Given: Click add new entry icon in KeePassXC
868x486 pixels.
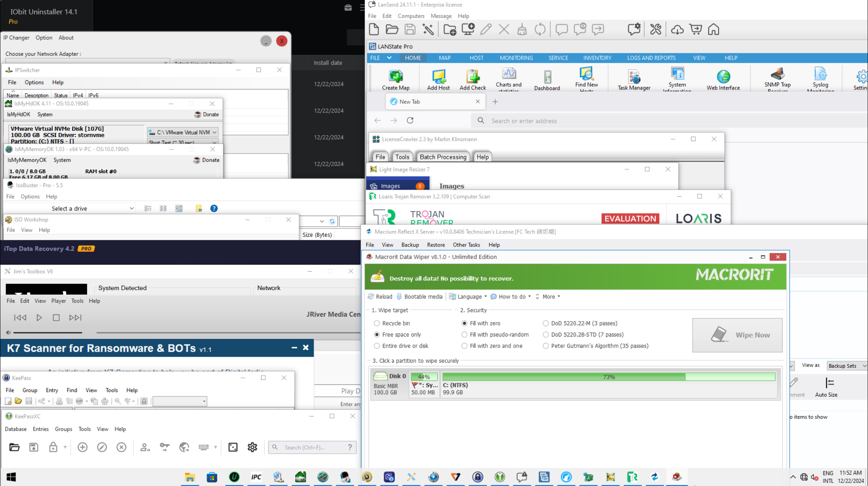Looking at the screenshot, I should [x=82, y=447].
